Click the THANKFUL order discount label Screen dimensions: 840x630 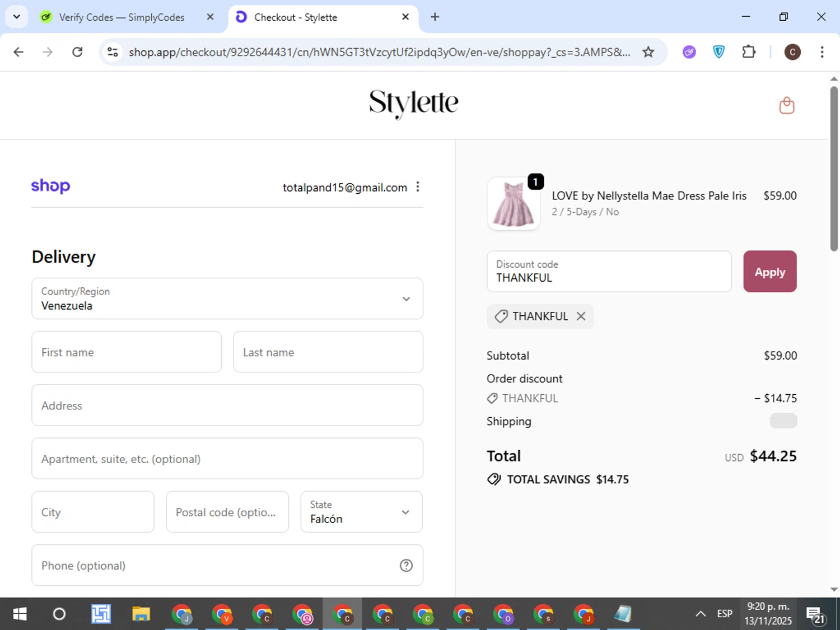[x=530, y=398]
